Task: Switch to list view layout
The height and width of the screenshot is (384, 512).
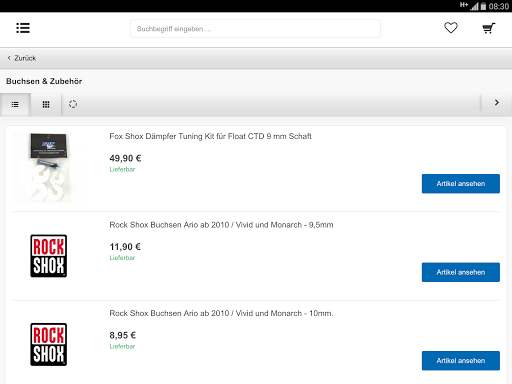Action: [x=15, y=105]
